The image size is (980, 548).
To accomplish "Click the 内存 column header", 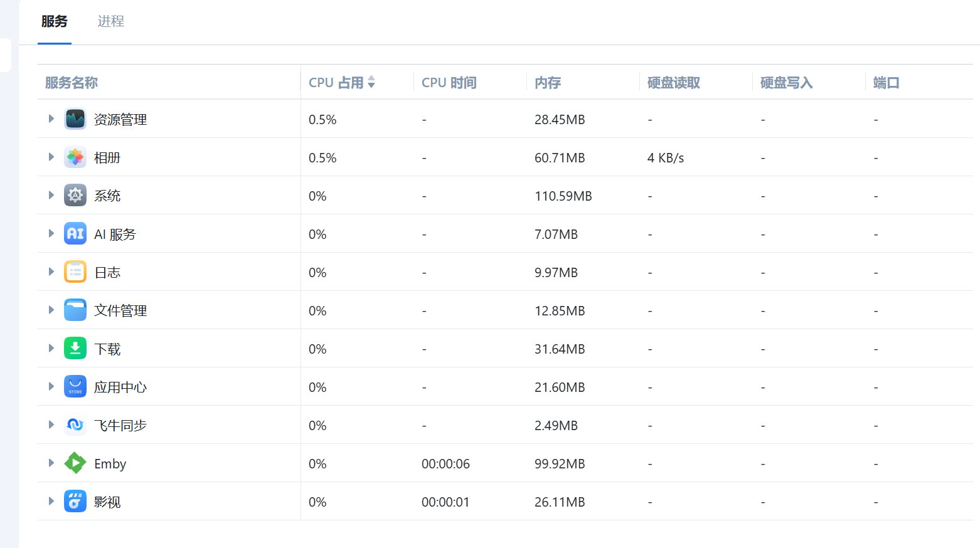I will pos(548,82).
